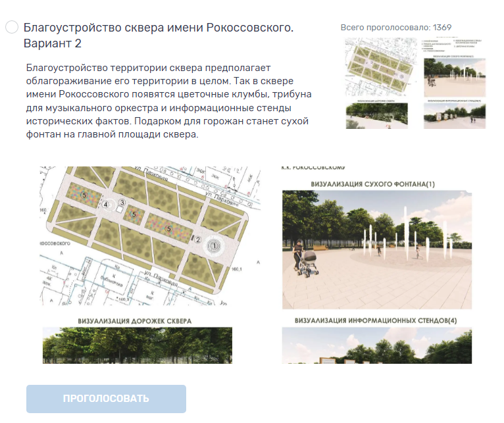Click marker 1 on the square plan

pos(213,245)
